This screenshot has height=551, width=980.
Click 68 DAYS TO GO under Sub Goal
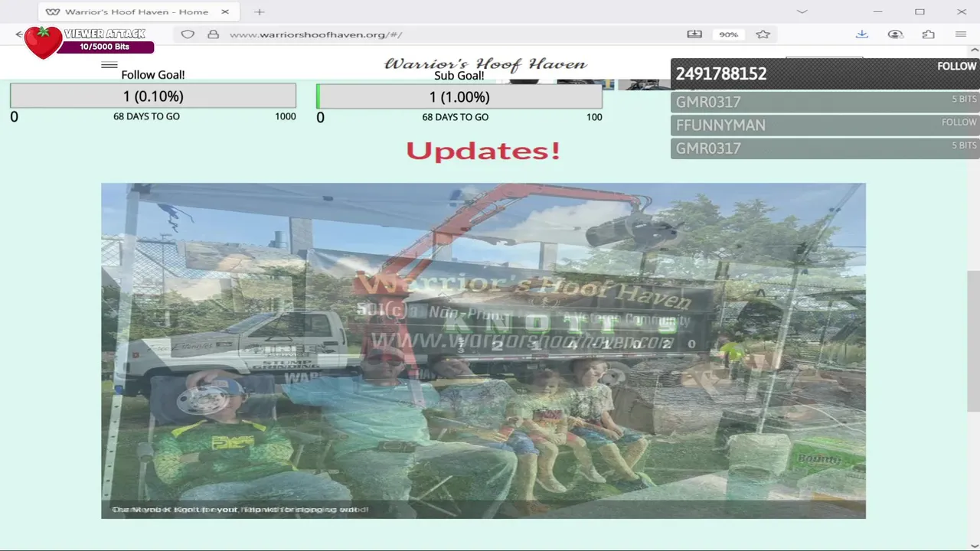(455, 117)
